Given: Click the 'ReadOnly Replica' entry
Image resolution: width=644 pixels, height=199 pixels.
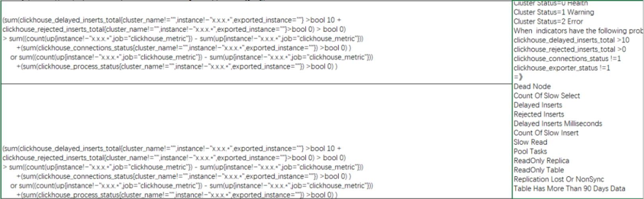Looking at the screenshot, I should click(541, 161).
